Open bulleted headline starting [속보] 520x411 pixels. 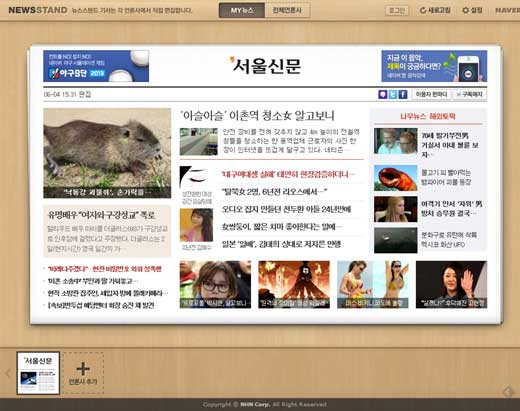(x=100, y=305)
